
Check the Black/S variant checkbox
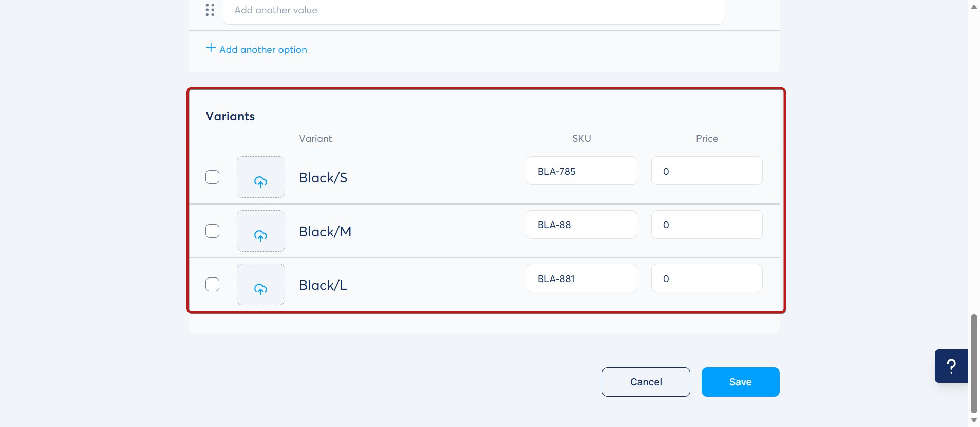(x=213, y=177)
